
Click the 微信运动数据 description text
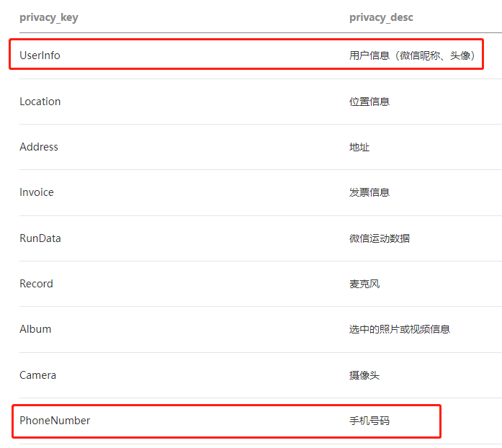point(380,238)
